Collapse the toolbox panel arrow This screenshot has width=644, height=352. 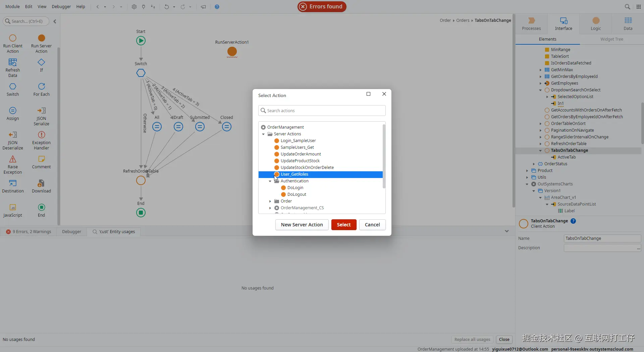click(x=55, y=21)
